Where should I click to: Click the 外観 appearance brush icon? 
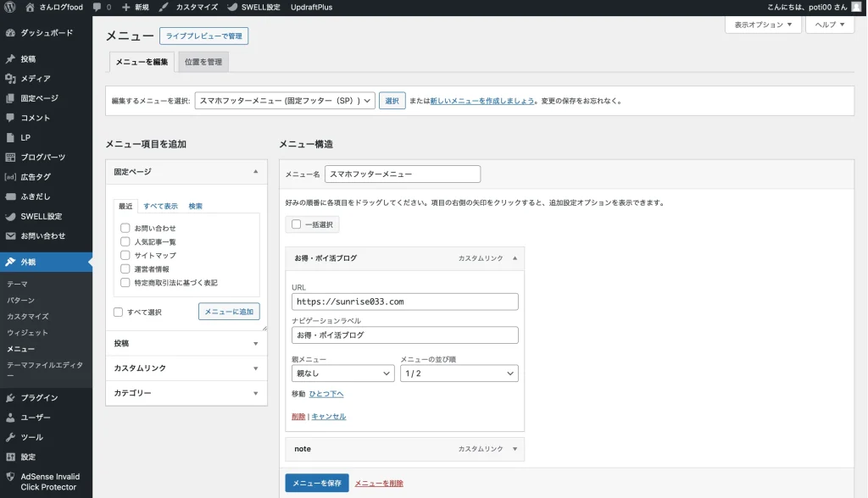click(x=10, y=262)
